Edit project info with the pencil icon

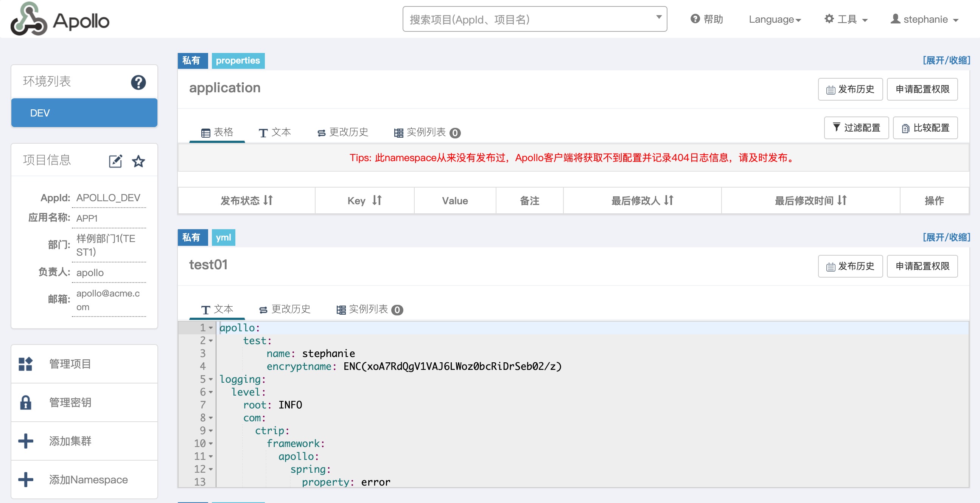pyautogui.click(x=116, y=161)
